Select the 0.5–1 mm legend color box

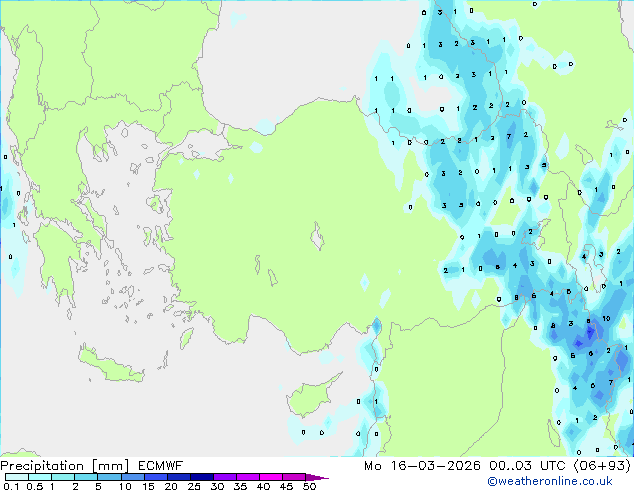(40, 477)
